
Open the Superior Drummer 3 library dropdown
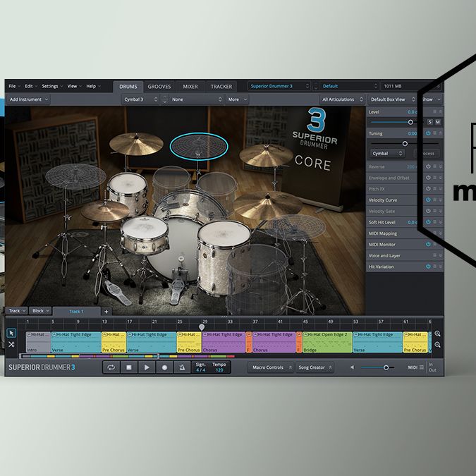point(279,86)
